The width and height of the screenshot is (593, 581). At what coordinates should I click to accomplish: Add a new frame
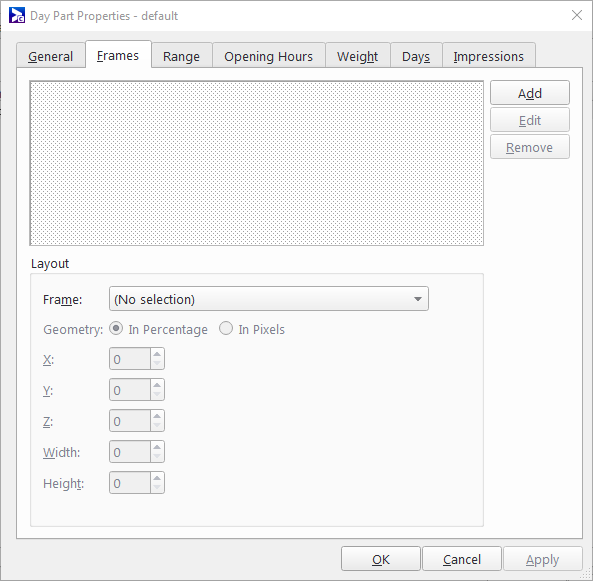530,93
